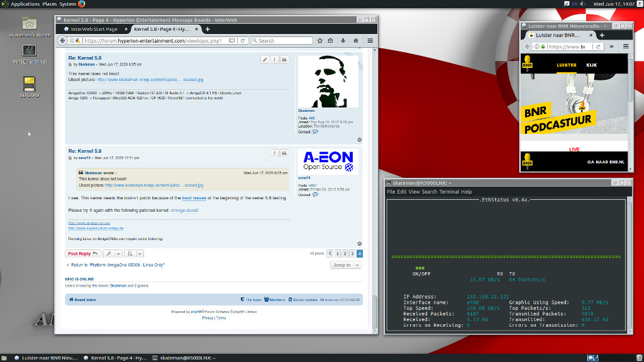Open the terminal's Terminal menu
This screenshot has height=362, width=644.
(449, 192)
